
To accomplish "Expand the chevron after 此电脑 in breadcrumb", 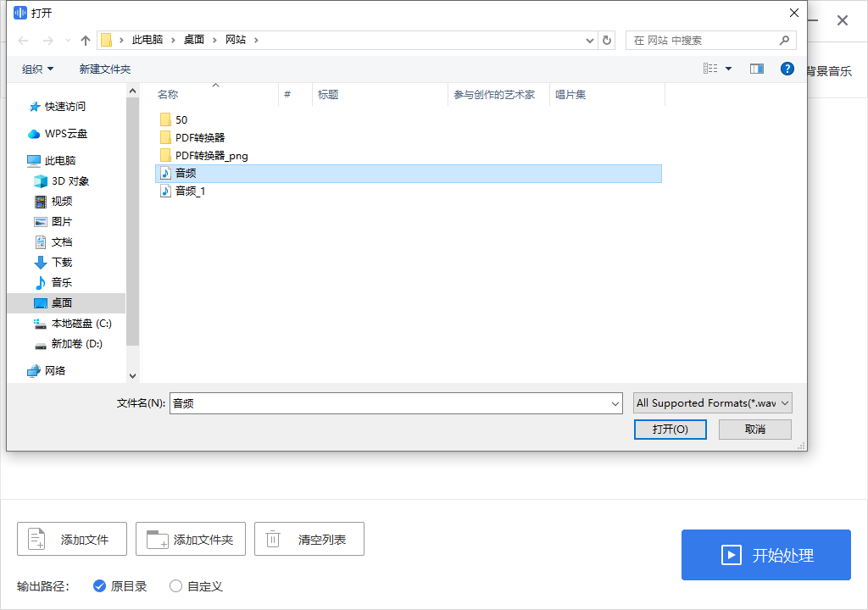I will 173,40.
